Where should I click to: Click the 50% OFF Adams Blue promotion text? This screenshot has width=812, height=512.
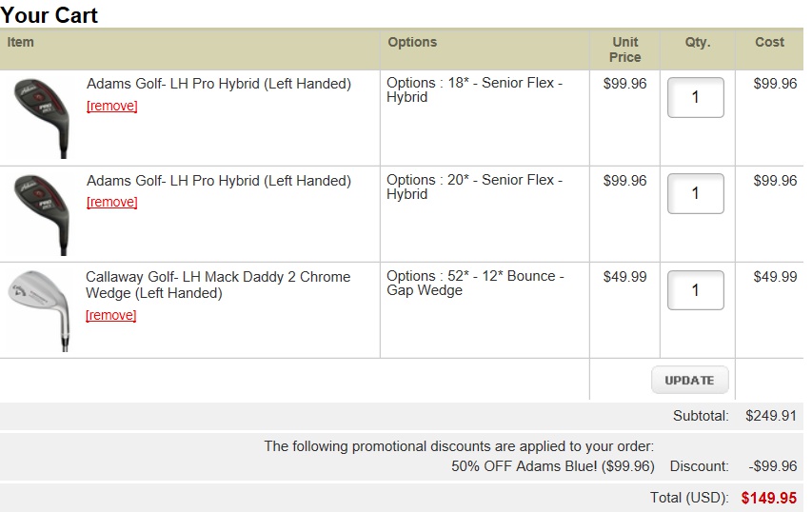tap(552, 466)
